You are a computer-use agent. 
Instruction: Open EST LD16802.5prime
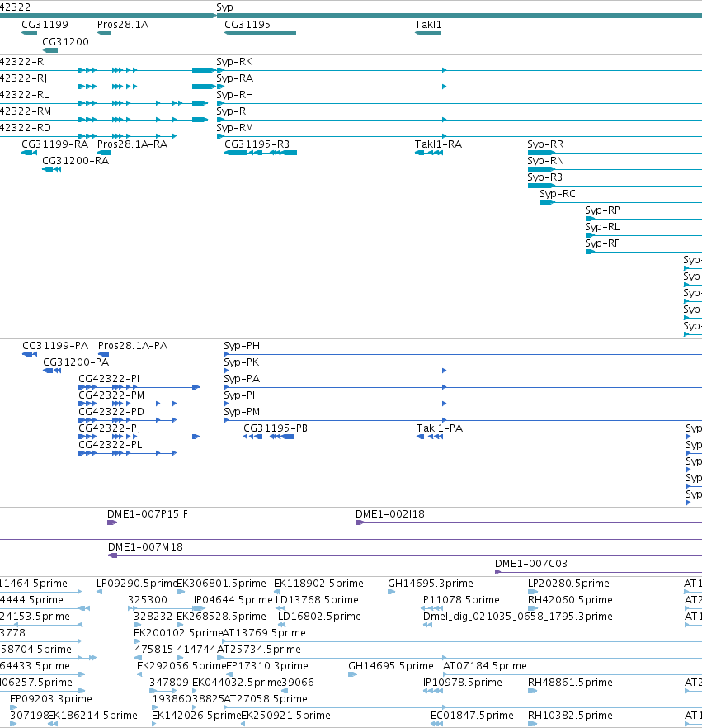(x=319, y=616)
